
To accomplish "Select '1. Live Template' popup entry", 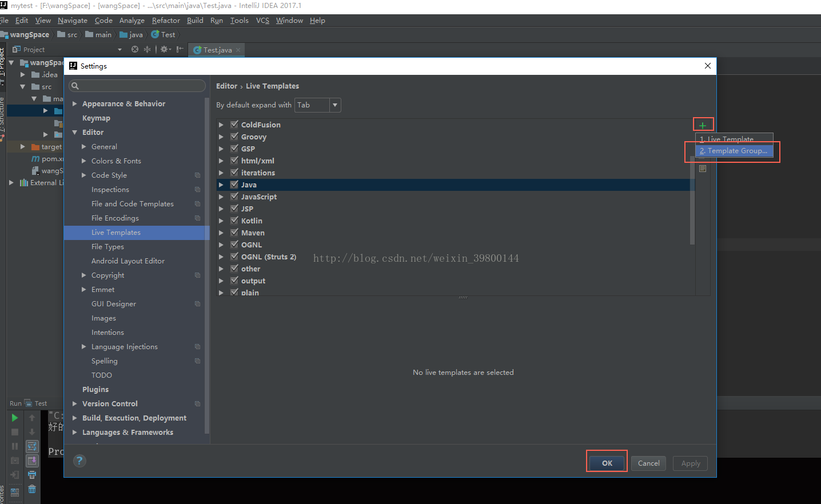I will 734,139.
